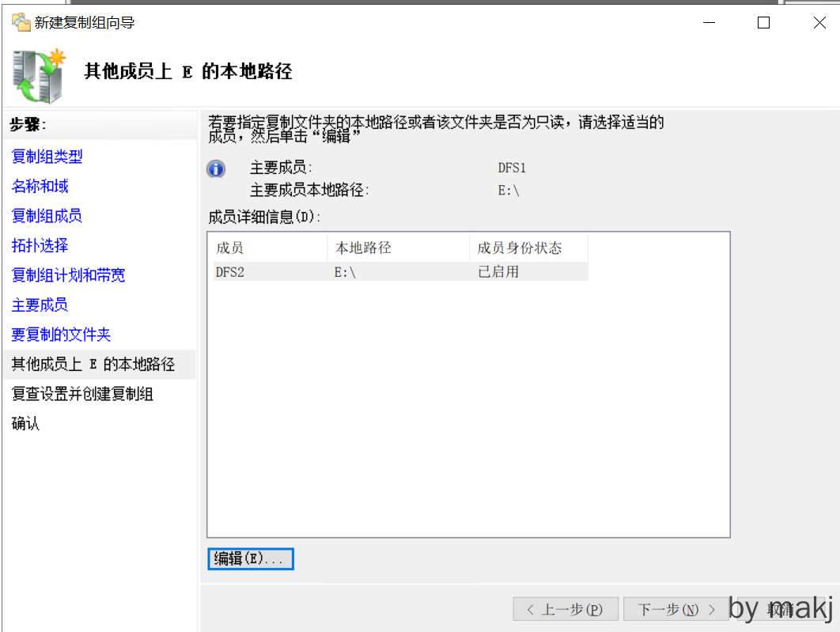
Task: Navigate to the 主要成员 step
Action: (40, 305)
